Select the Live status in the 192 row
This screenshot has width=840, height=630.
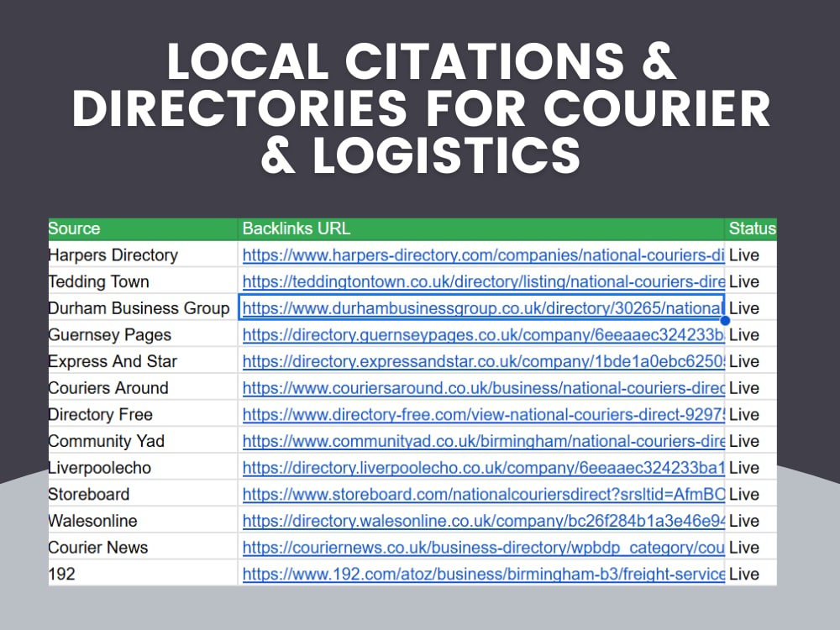point(751,575)
